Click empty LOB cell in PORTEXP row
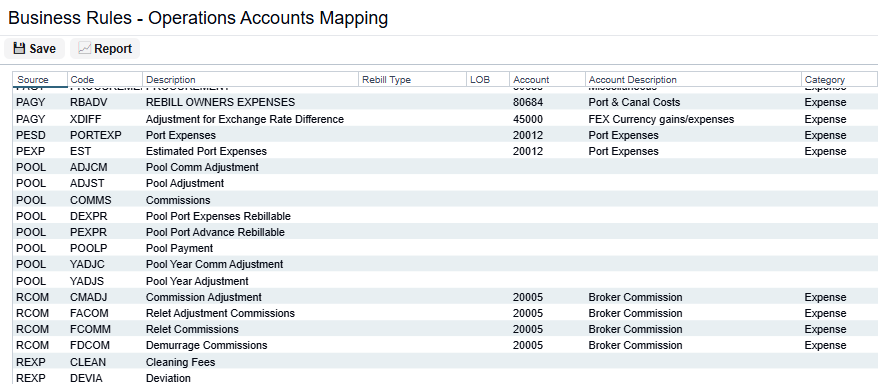The image size is (878, 384). [488, 135]
